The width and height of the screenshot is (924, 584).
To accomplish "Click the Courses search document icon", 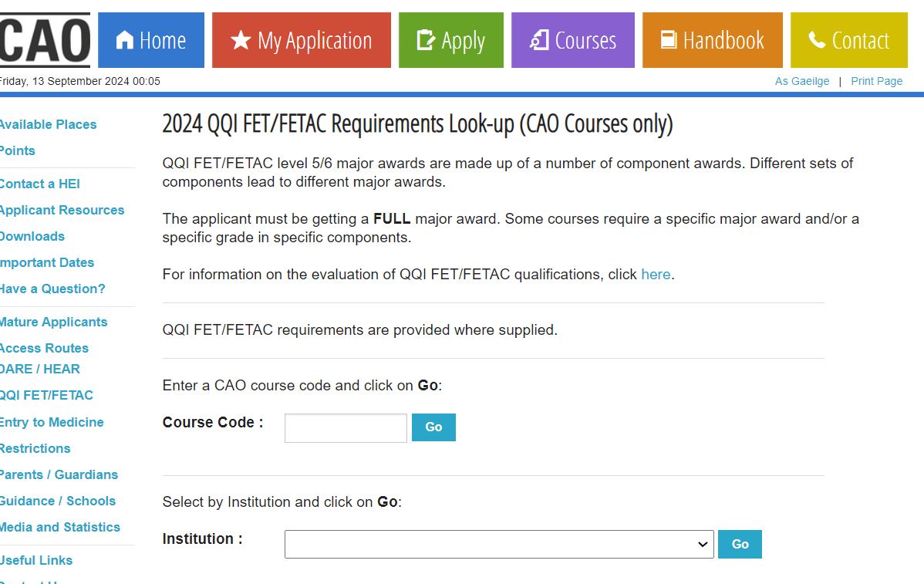I will (540, 40).
